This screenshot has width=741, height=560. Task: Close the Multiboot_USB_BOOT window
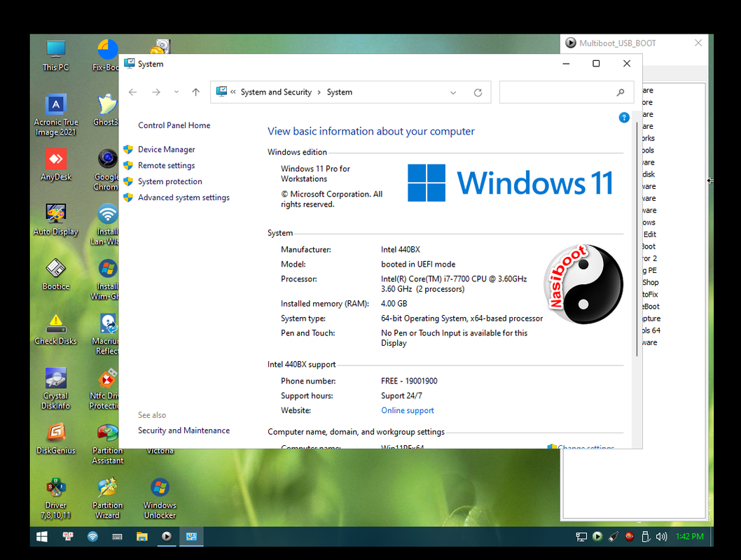click(x=698, y=43)
